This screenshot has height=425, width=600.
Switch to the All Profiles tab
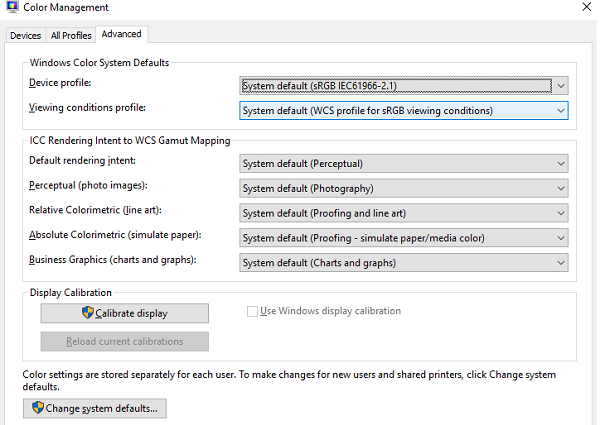click(x=71, y=36)
